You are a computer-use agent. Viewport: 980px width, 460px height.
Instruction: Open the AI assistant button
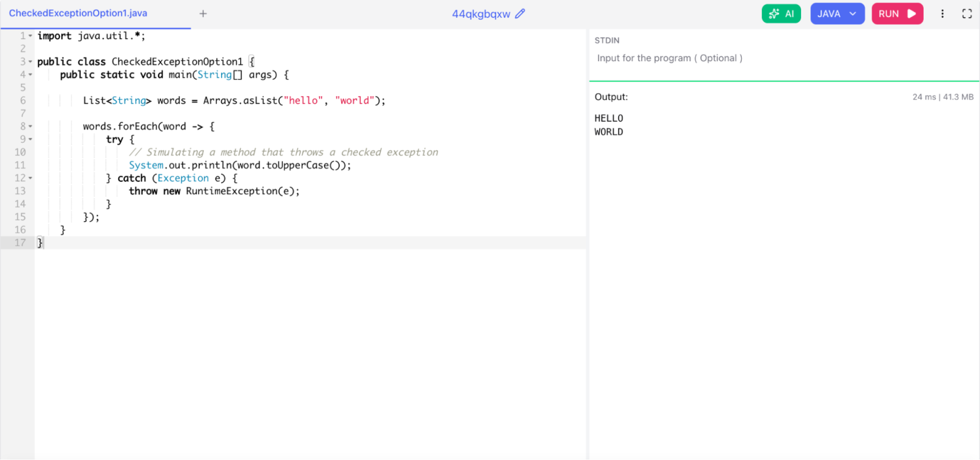click(781, 13)
